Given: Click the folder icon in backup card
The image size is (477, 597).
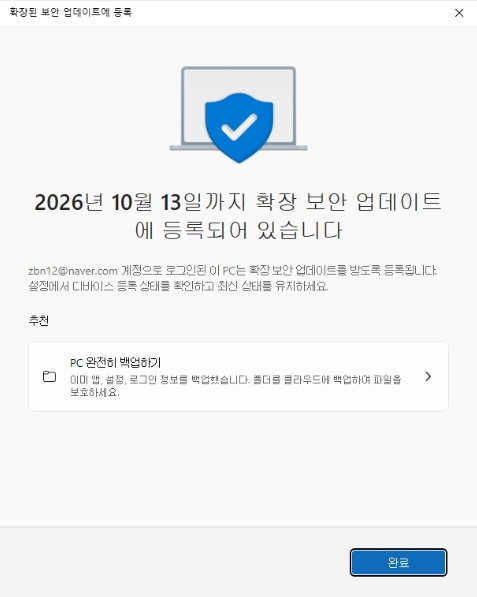Looking at the screenshot, I should point(49,377).
